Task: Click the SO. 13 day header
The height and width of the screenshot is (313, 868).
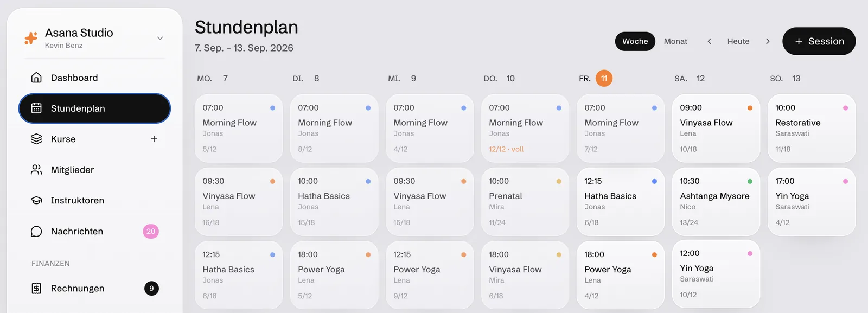Action: [x=785, y=79]
